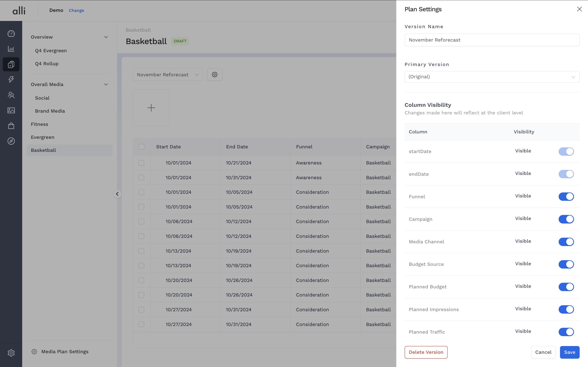This screenshot has width=588, height=367.
Task: Click the plus tile to add item
Action: tap(151, 108)
